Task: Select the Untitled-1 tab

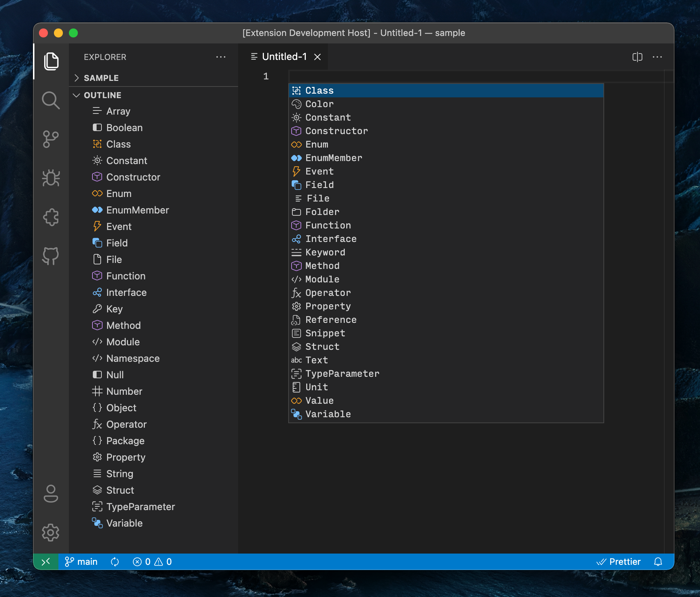Action: coord(284,57)
